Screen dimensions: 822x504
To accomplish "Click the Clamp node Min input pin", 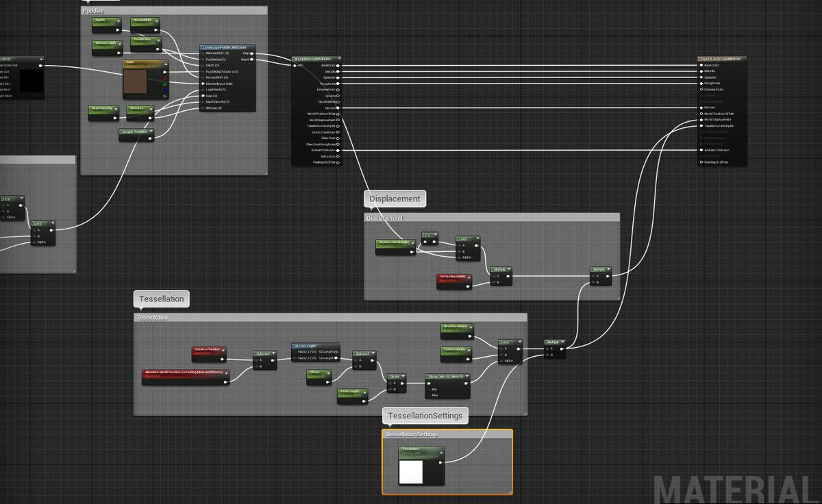I will (x=428, y=390).
